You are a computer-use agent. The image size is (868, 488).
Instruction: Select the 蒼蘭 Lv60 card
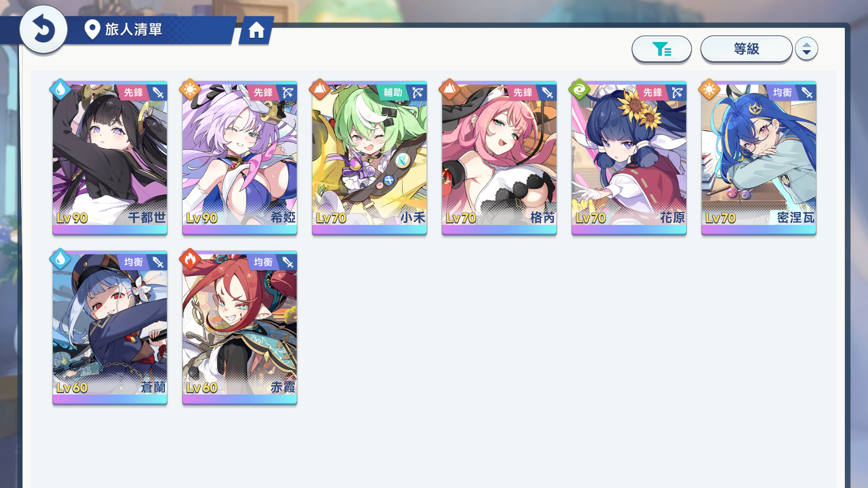pyautogui.click(x=110, y=328)
